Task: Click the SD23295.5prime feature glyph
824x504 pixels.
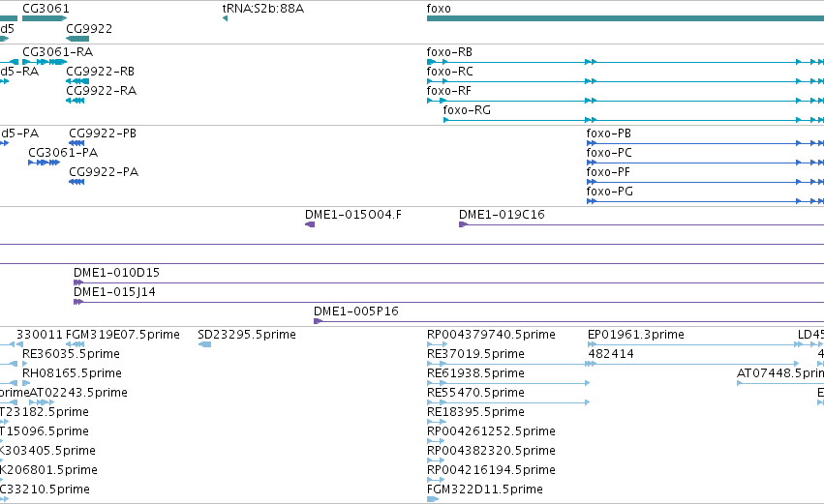Action: pos(205,344)
